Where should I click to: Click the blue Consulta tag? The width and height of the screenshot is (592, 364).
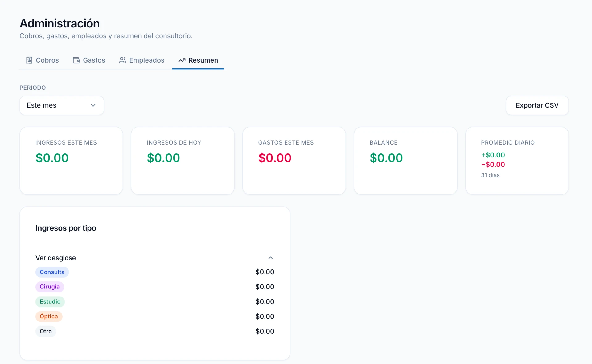point(52,272)
